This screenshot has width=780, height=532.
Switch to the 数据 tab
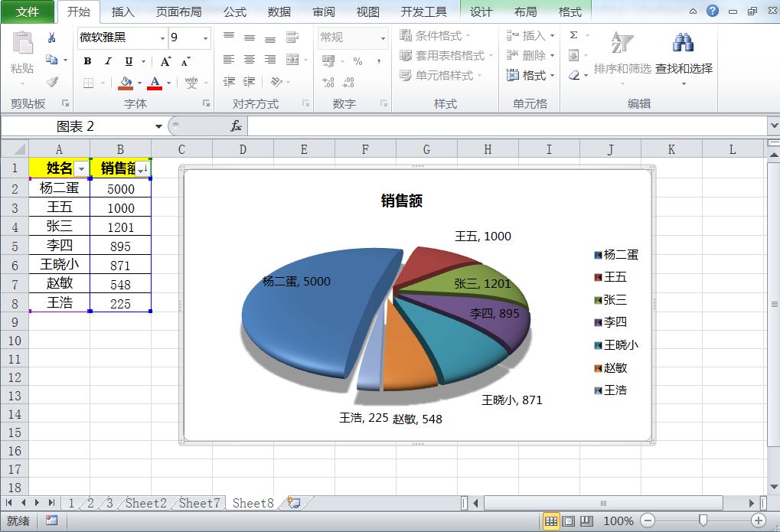pyautogui.click(x=279, y=12)
